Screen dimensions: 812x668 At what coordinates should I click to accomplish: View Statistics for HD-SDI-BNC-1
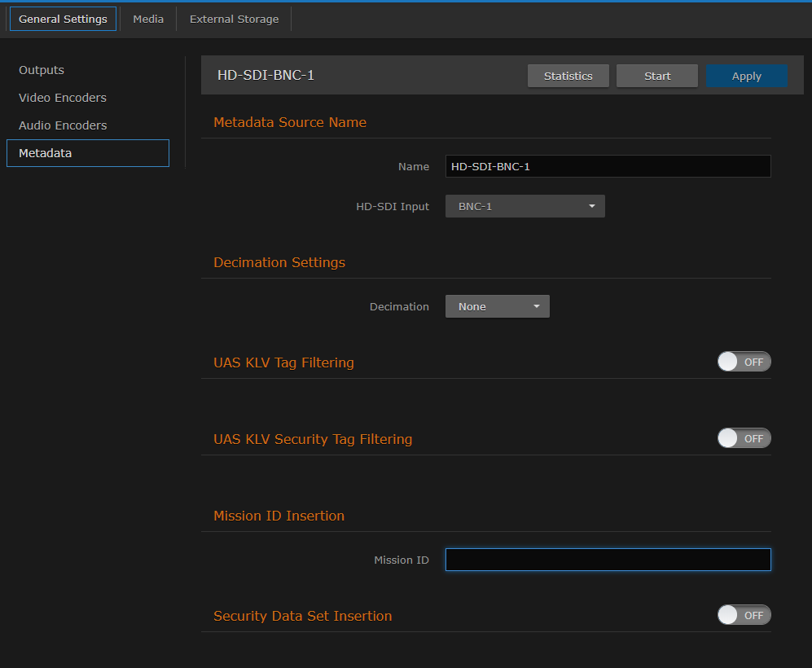568,75
